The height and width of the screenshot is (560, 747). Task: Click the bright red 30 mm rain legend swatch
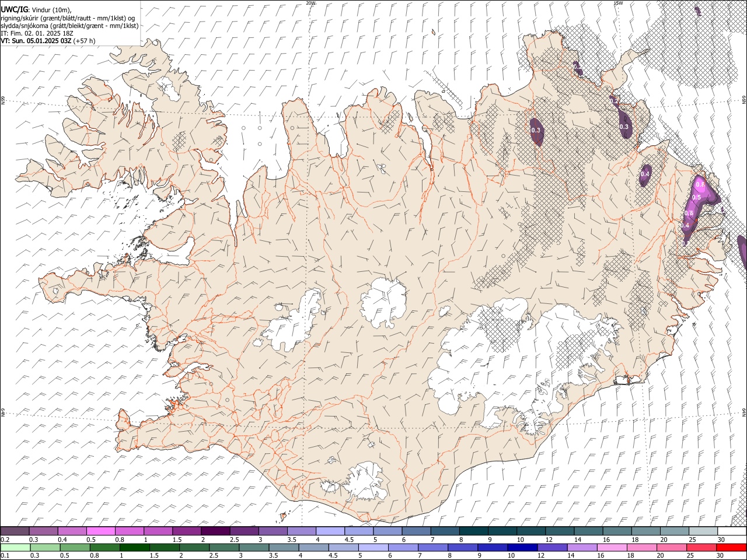[732, 548]
